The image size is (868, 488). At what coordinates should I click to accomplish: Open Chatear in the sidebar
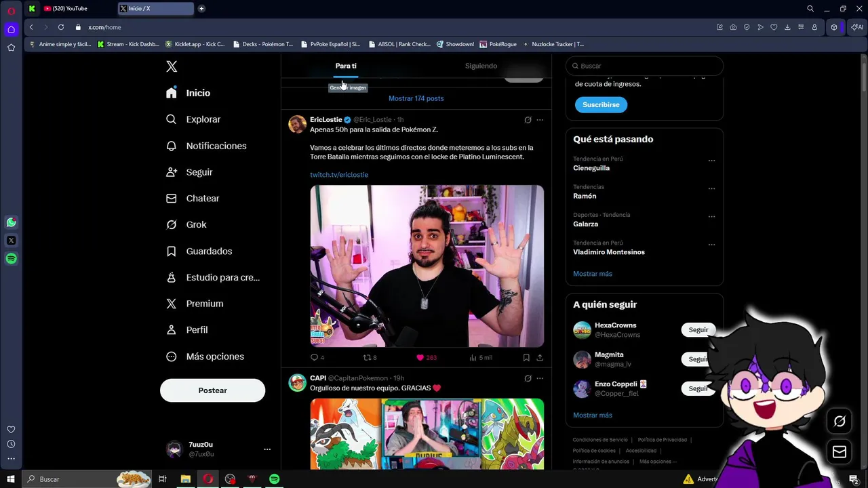pos(193,199)
